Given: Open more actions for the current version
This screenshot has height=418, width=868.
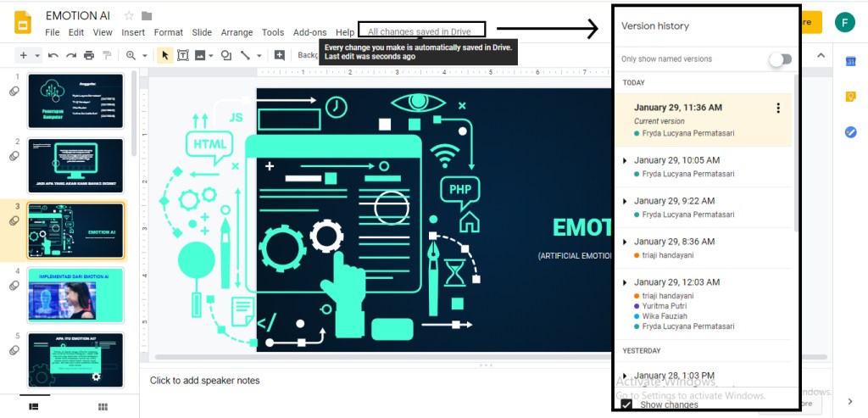Looking at the screenshot, I should tap(778, 108).
